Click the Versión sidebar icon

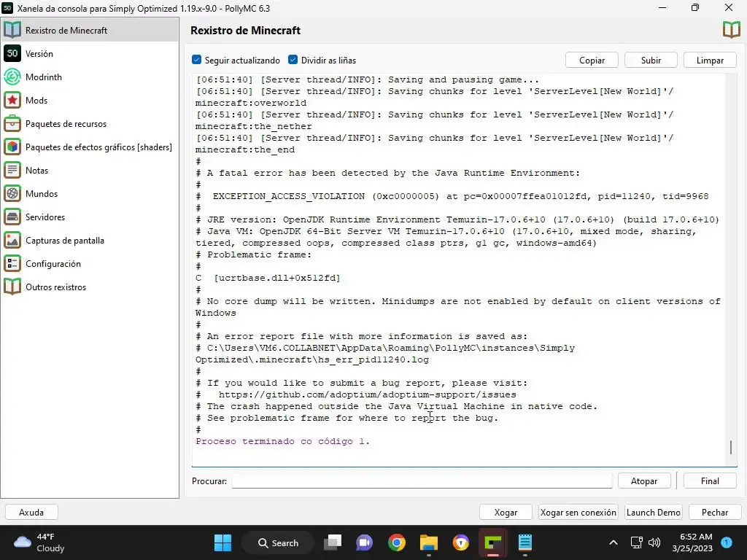12,53
